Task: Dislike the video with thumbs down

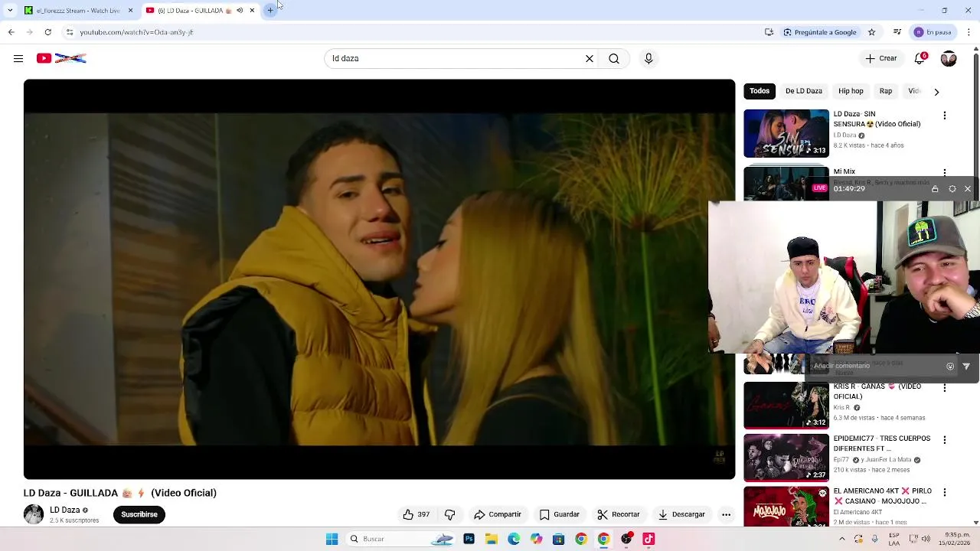Action: point(449,514)
